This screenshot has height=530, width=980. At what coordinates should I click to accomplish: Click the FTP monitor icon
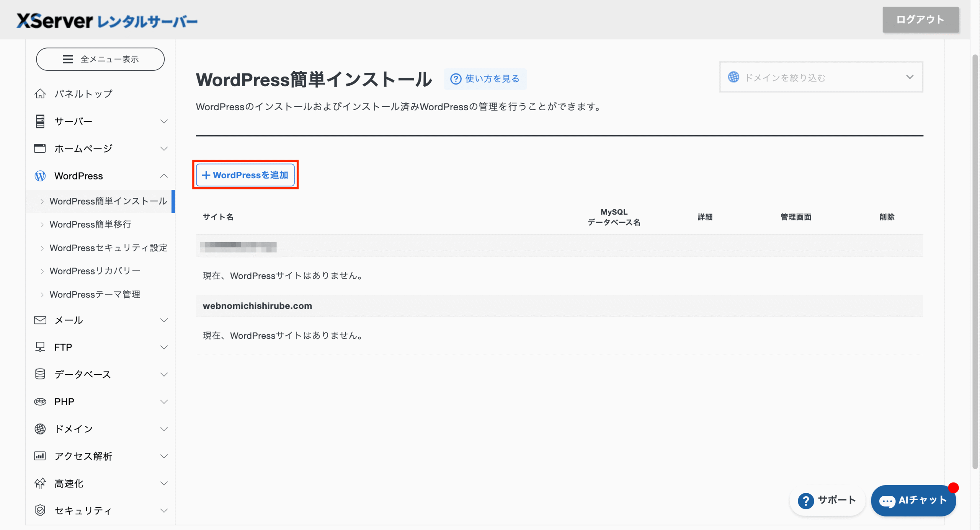pos(40,347)
